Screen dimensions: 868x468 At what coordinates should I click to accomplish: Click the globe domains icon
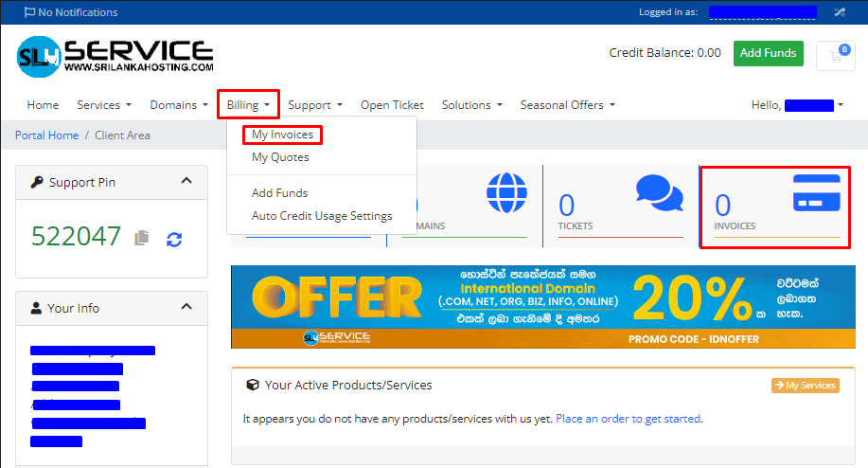point(506,192)
